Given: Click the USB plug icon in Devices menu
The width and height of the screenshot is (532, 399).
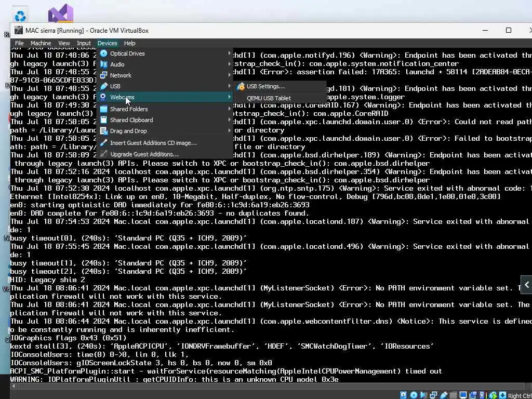Looking at the screenshot, I should coord(103,86).
